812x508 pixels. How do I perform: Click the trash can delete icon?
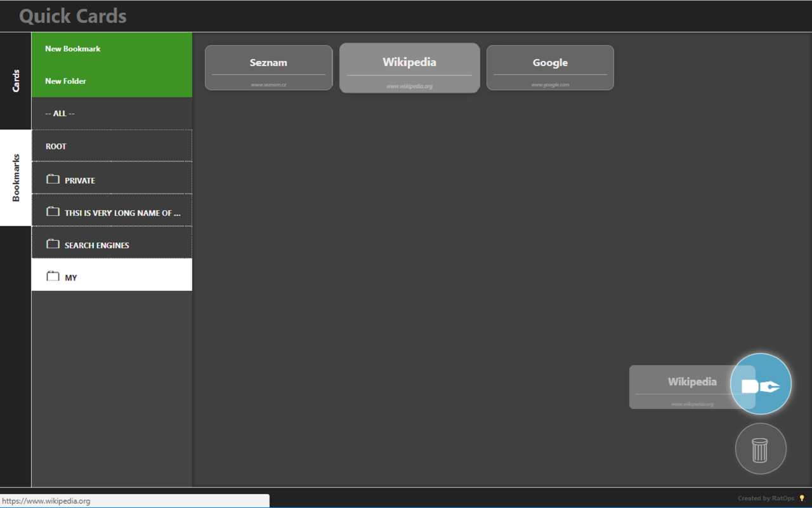tap(761, 449)
